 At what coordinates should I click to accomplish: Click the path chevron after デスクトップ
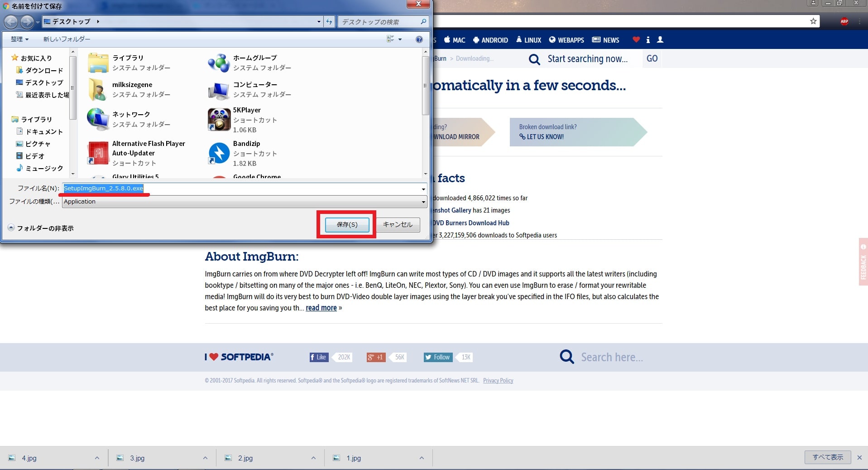(98, 21)
